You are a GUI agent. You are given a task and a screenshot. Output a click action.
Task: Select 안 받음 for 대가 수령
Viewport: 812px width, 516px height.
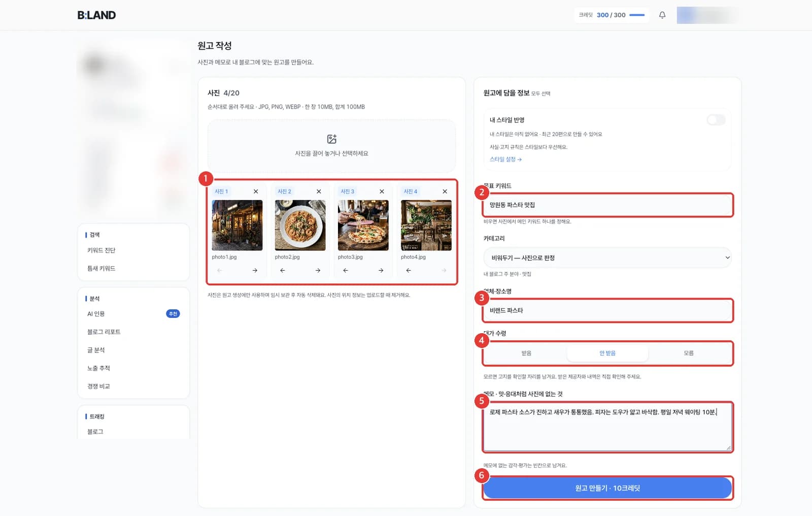[x=607, y=353]
